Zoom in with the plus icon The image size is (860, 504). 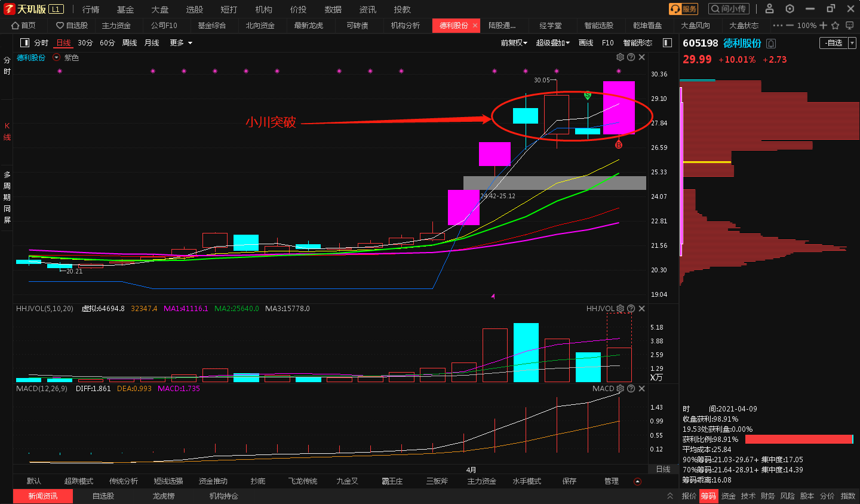click(823, 26)
